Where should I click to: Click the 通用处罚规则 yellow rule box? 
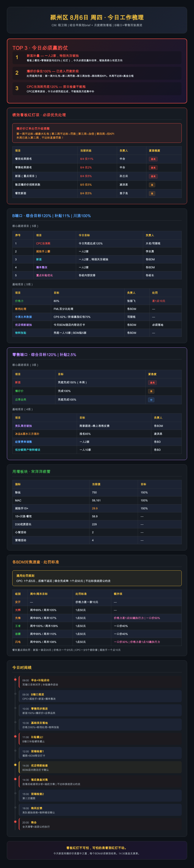[97, 578]
